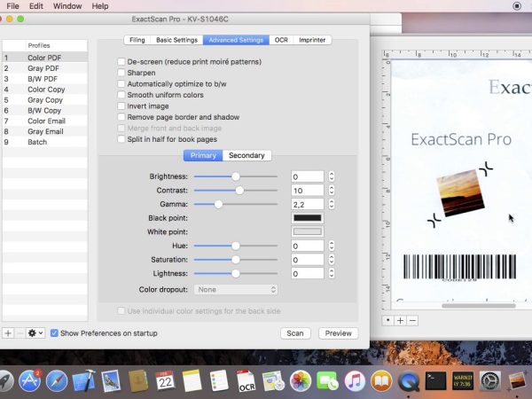
Task: Open the OCR tab
Action: [x=281, y=40]
